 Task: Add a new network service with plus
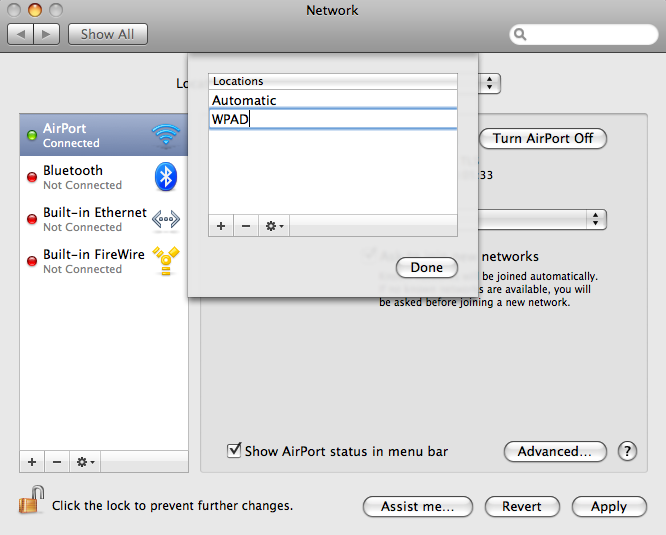click(32, 462)
